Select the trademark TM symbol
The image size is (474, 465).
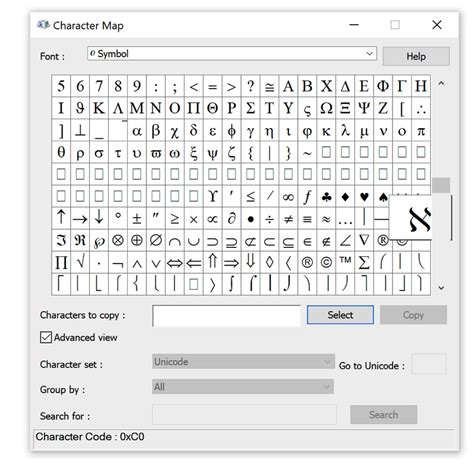pyautogui.click(x=345, y=262)
